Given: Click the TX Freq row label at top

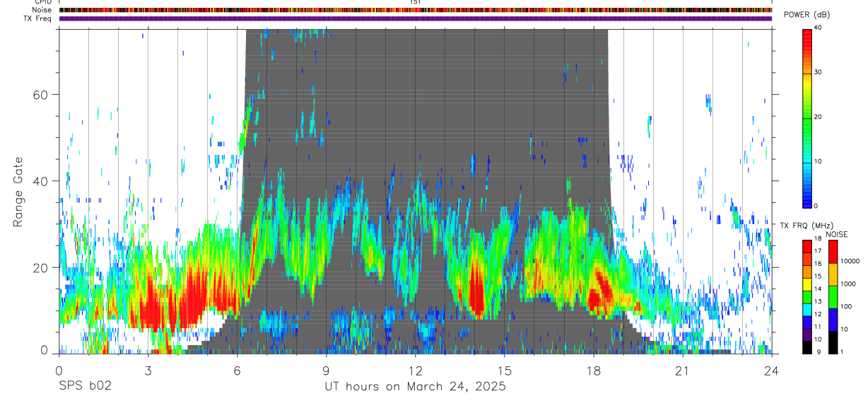Looking at the screenshot, I should click(x=38, y=18).
